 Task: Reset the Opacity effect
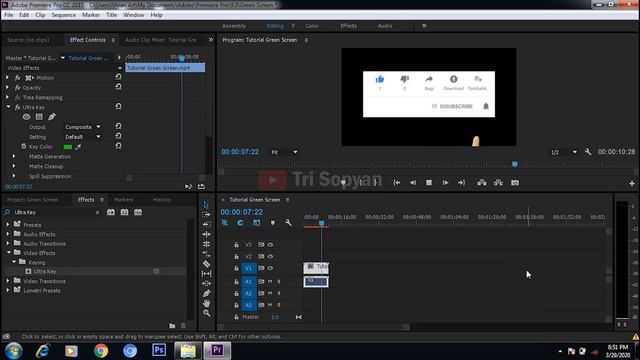tap(118, 87)
